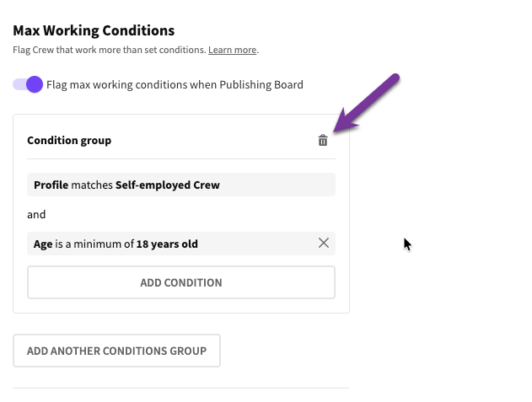
Task: Click the 'Flag Crew that work more' description text
Action: (110, 51)
